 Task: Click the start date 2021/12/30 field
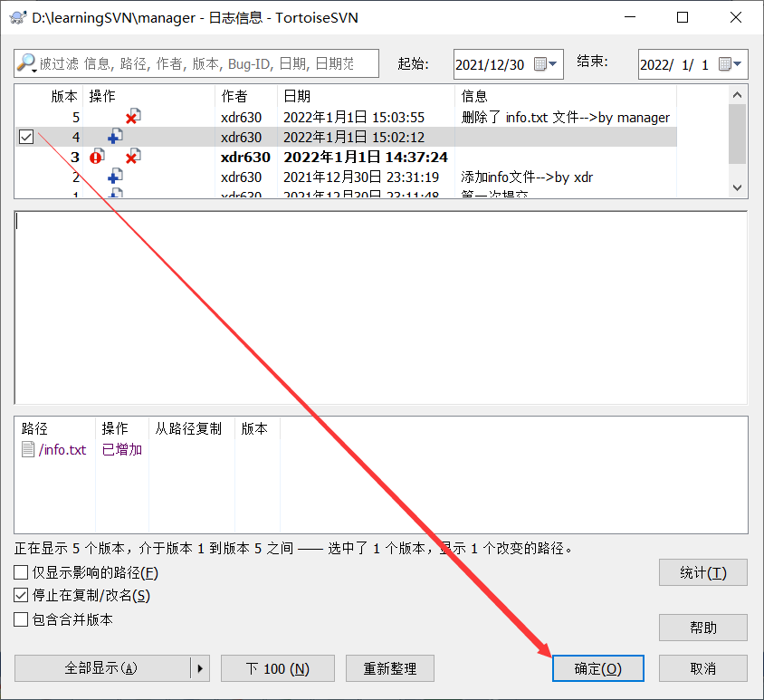coord(490,64)
